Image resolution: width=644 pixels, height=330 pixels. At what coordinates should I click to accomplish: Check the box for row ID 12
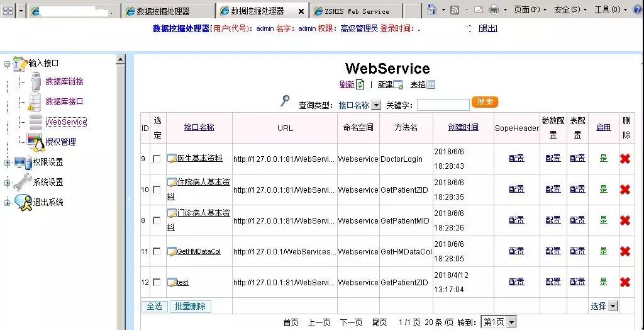click(157, 282)
